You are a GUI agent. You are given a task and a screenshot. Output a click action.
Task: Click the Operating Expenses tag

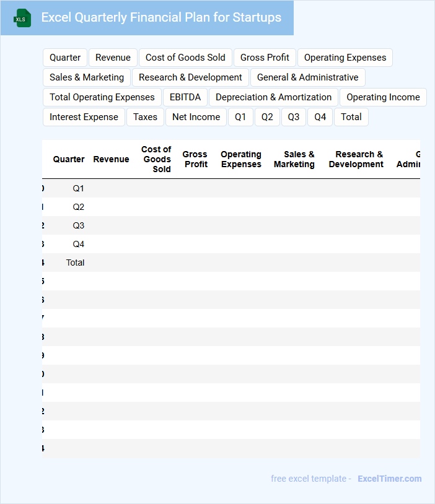pos(345,58)
